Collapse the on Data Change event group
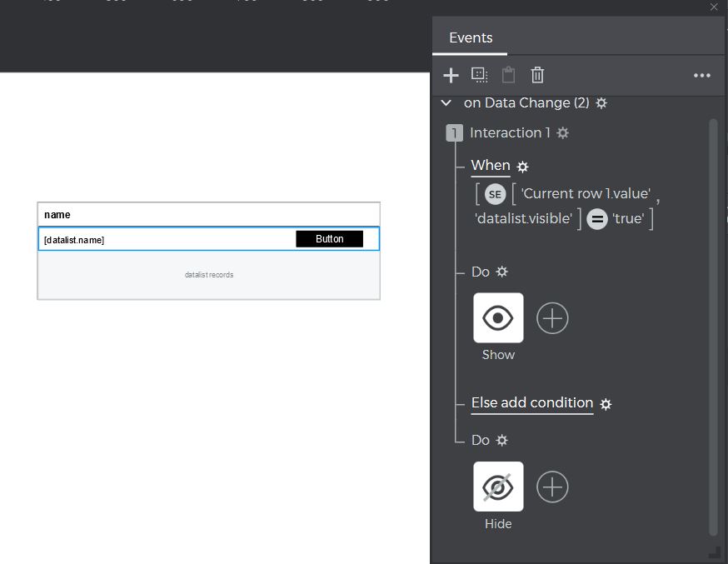The height and width of the screenshot is (564, 728). pos(446,103)
